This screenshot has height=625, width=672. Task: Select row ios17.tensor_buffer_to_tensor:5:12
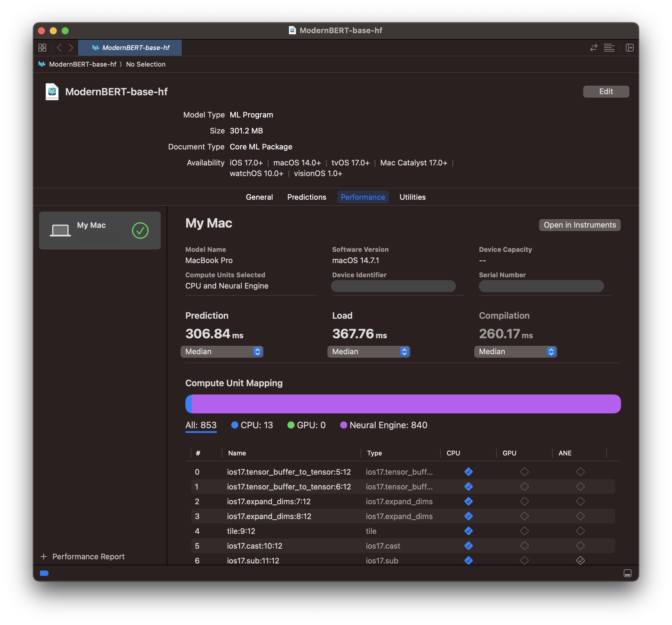coord(403,472)
